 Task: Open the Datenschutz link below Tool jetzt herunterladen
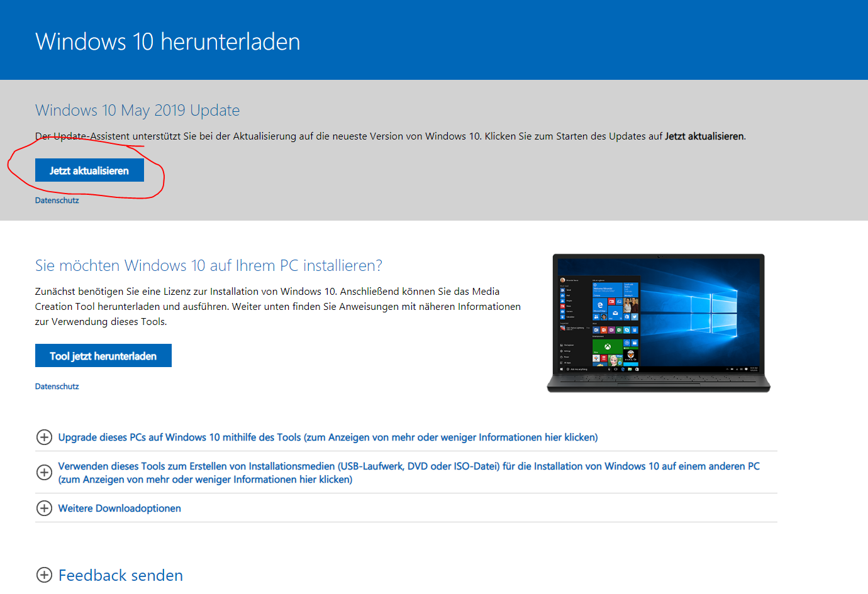57,387
